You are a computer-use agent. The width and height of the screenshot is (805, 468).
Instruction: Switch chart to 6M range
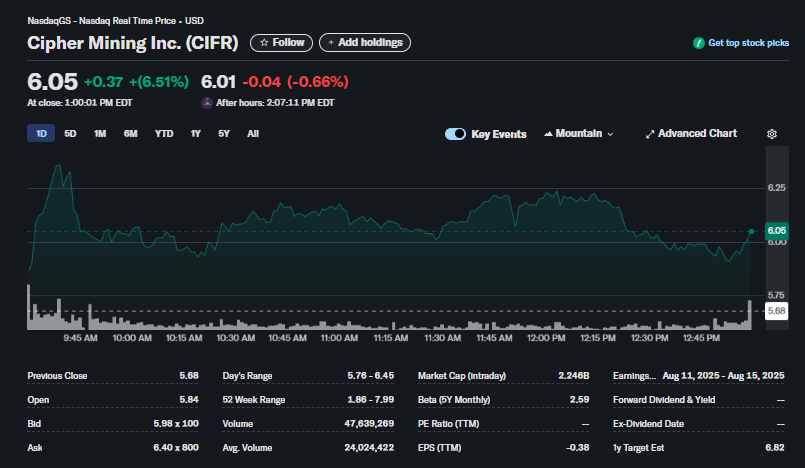pos(130,133)
